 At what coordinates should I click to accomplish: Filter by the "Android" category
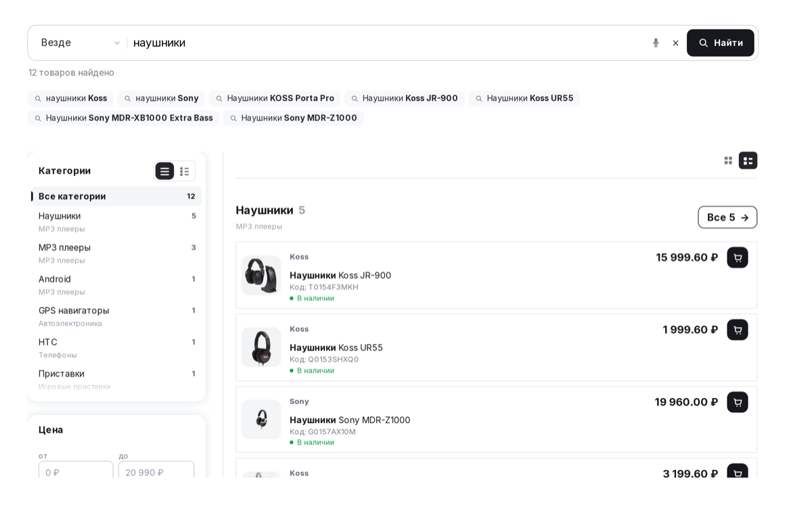116,284
